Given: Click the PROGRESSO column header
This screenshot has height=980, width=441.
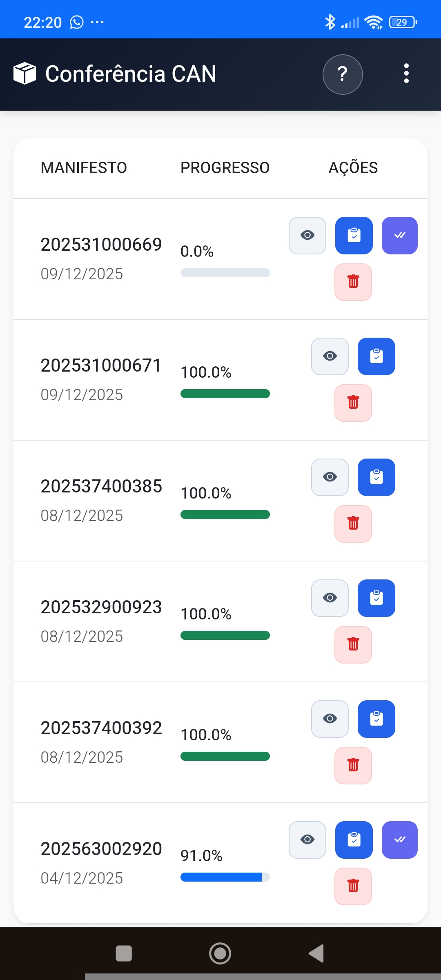Looking at the screenshot, I should (225, 168).
